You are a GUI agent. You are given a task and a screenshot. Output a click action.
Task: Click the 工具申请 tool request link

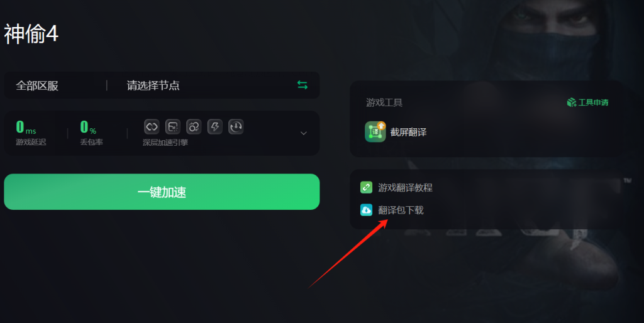(594, 102)
